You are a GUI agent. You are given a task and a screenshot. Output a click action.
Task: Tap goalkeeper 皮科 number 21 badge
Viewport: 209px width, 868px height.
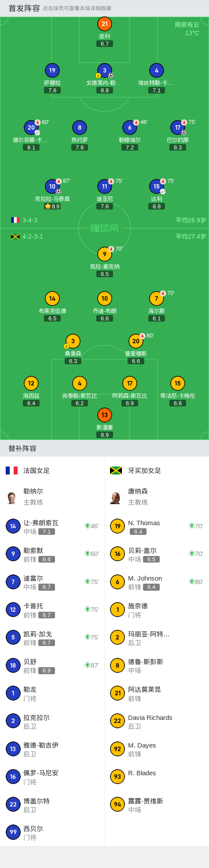click(x=104, y=24)
